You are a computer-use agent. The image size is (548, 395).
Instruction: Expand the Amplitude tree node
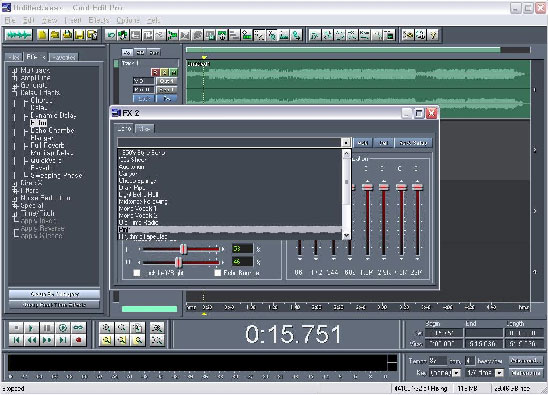[x=15, y=78]
